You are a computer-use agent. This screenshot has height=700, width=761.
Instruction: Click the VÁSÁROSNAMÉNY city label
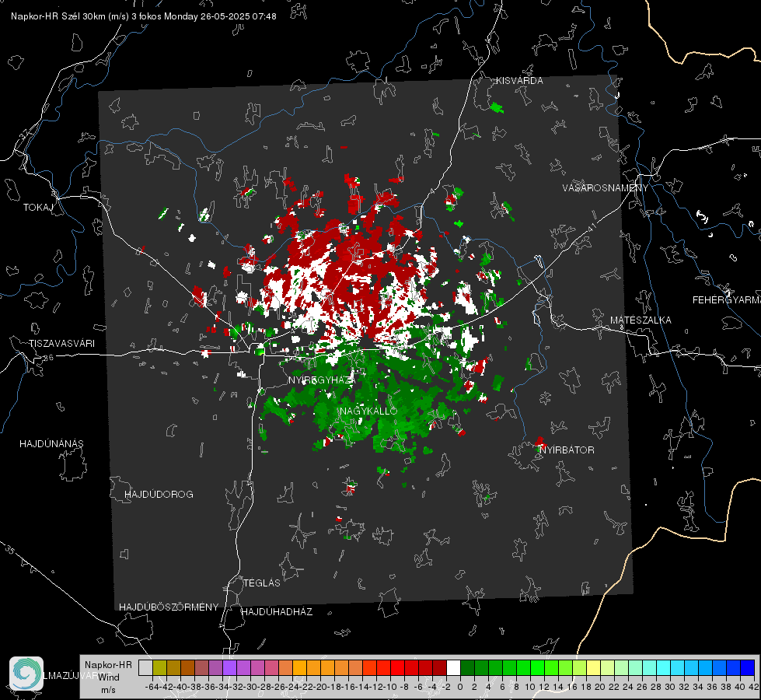pyautogui.click(x=606, y=188)
